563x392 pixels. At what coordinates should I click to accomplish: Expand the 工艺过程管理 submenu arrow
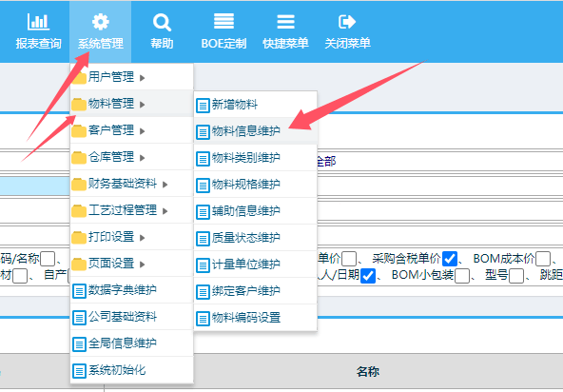(165, 211)
